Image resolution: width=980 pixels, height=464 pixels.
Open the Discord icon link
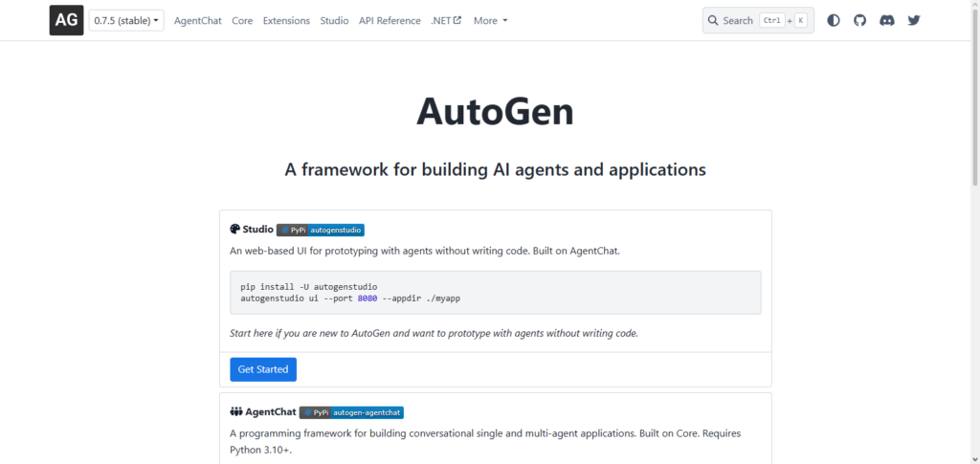pos(887,21)
